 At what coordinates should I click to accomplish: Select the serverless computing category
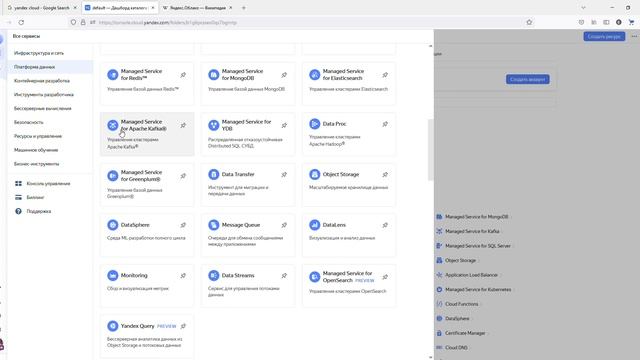tap(42, 109)
